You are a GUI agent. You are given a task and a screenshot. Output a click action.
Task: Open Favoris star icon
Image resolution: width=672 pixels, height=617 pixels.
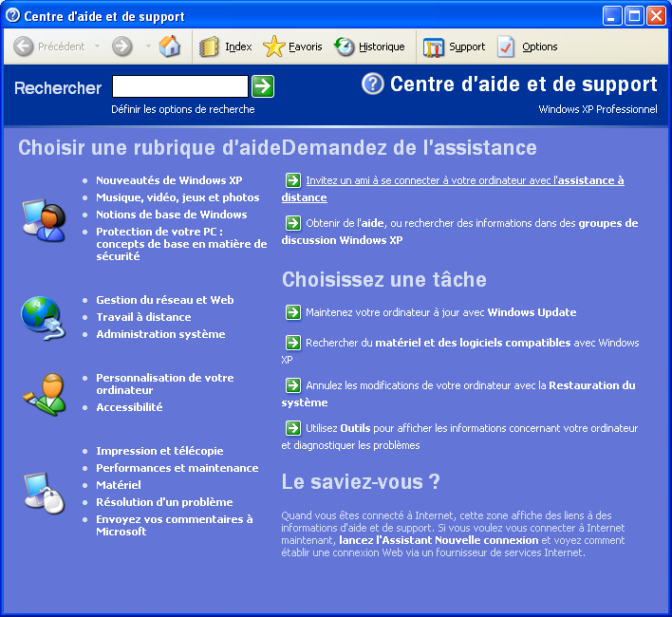click(274, 47)
